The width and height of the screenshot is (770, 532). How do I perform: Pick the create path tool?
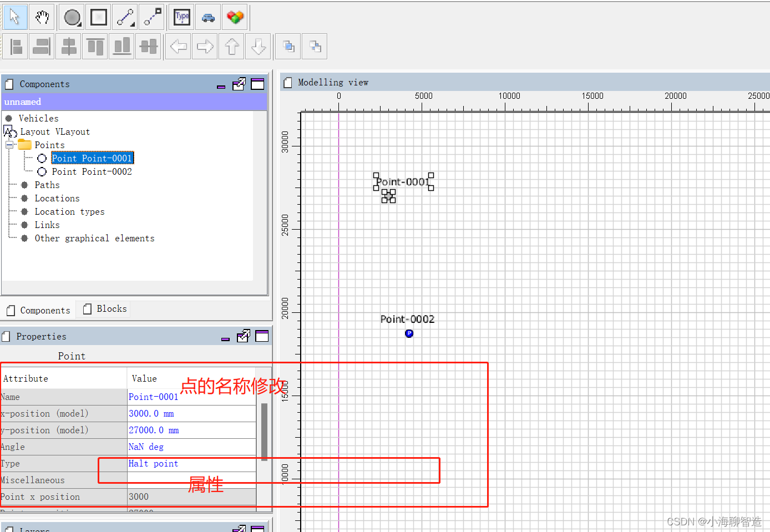tap(125, 17)
